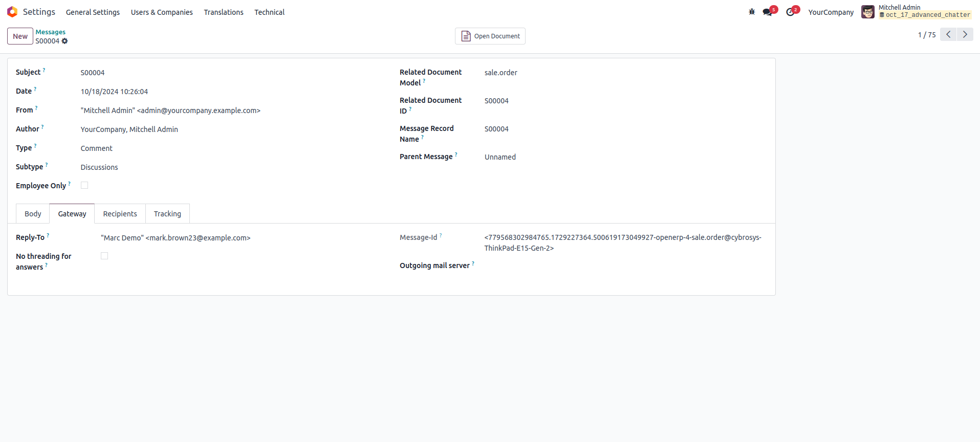The image size is (980, 442).
Task: Go to the next record arrow
Action: [965, 34]
